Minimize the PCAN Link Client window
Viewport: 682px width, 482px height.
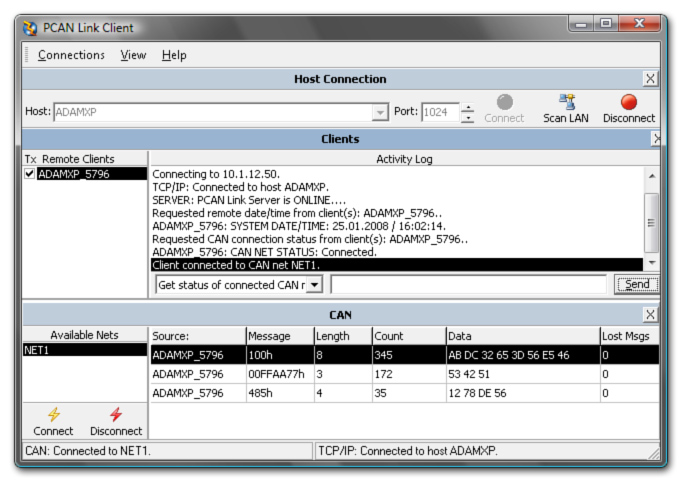582,24
